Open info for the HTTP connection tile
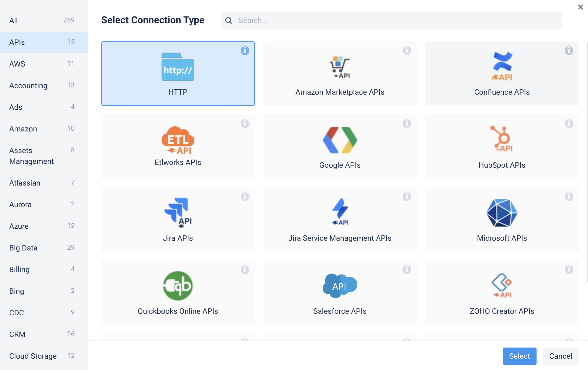Screen dimensions: 588x370 [x=245, y=51]
